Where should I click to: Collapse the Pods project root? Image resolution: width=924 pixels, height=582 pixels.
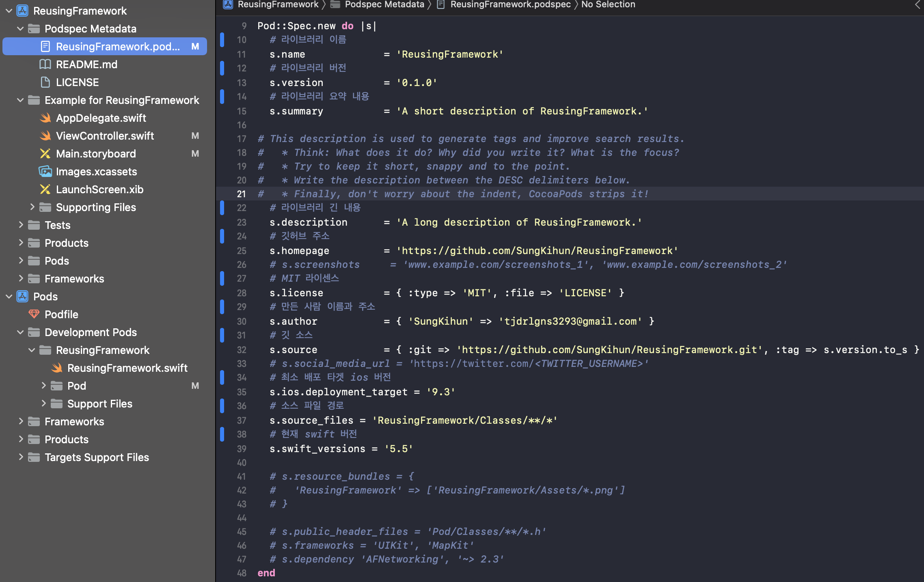click(9, 297)
